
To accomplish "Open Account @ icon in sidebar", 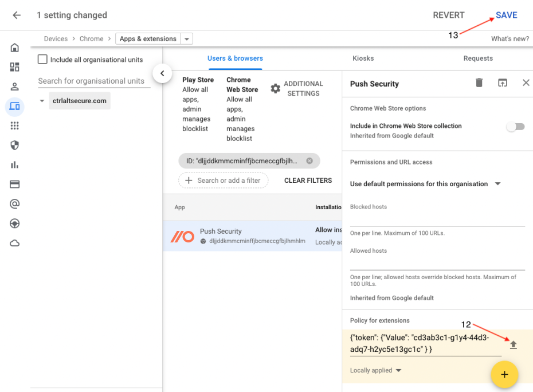I will (15, 203).
